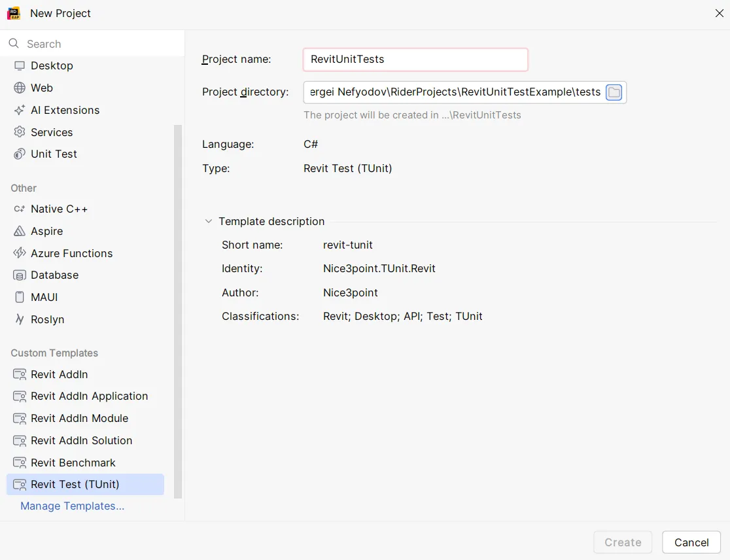The width and height of the screenshot is (730, 560).
Task: Select the Web project category
Action: coord(85,88)
